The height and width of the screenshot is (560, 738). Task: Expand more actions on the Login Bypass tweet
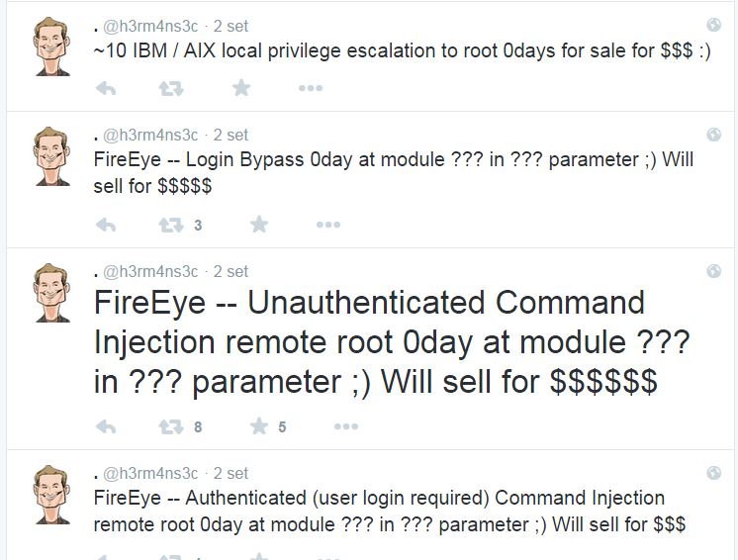[328, 225]
